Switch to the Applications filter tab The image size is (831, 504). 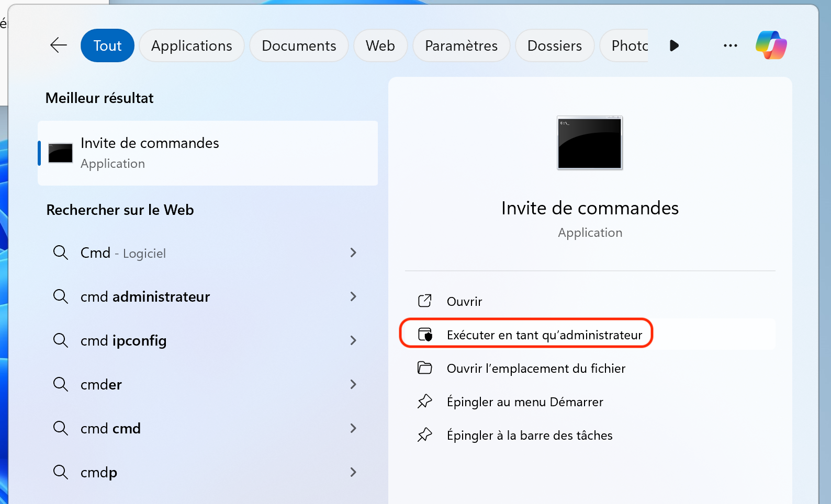click(192, 45)
